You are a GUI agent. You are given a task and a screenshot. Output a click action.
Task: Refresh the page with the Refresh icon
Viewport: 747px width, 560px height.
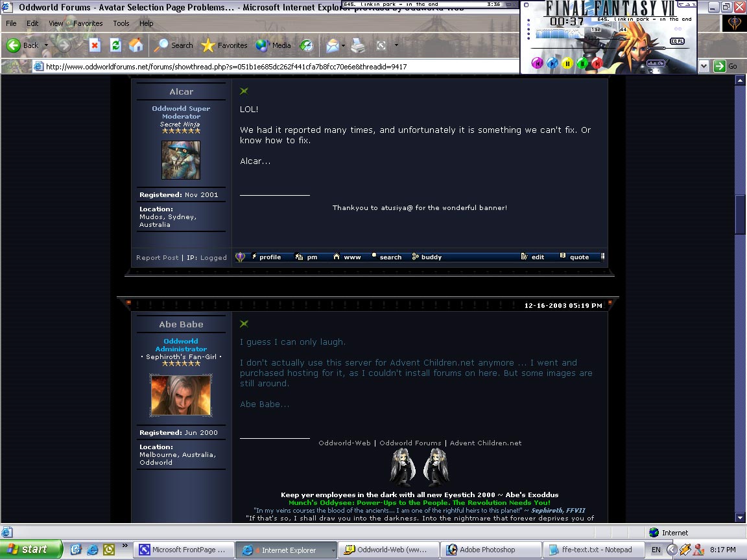(115, 45)
